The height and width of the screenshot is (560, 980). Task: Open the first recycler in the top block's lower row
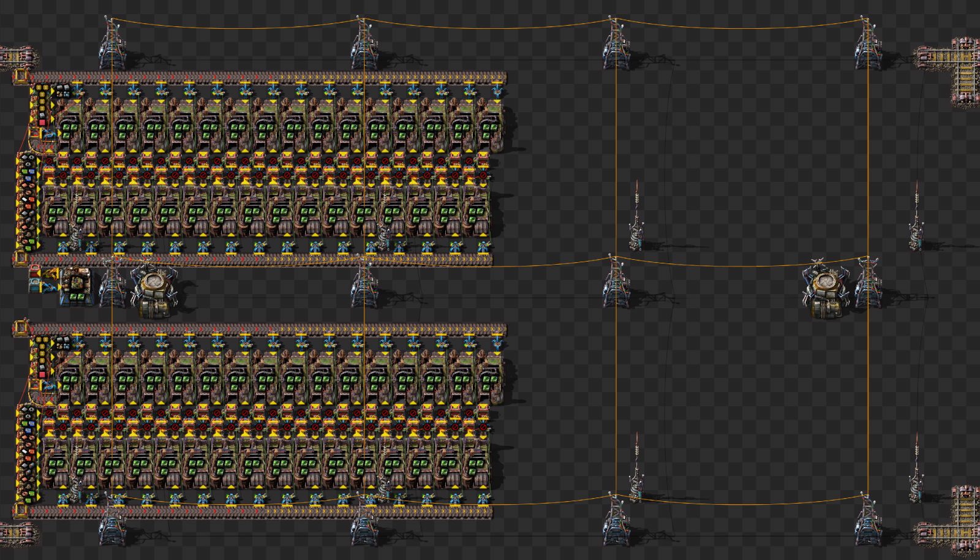pos(56,210)
